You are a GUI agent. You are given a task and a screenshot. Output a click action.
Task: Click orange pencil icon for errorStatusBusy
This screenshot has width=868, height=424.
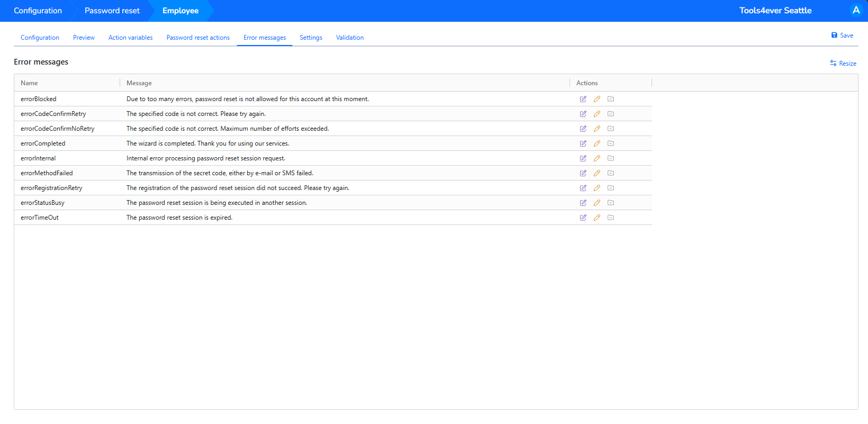coord(596,203)
